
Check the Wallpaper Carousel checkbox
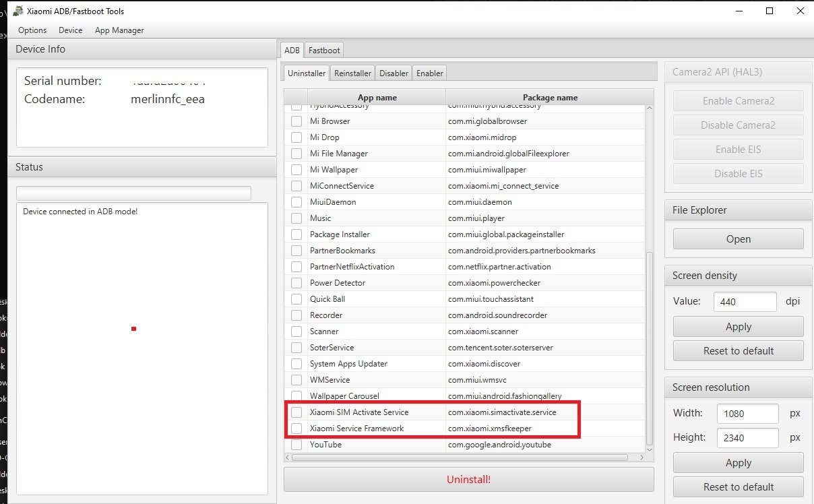[x=296, y=396]
